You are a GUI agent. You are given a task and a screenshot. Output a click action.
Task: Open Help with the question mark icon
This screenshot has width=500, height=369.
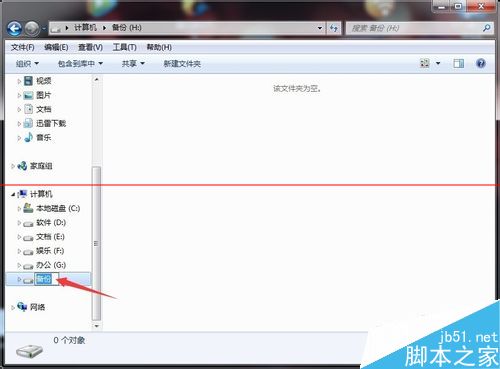481,63
